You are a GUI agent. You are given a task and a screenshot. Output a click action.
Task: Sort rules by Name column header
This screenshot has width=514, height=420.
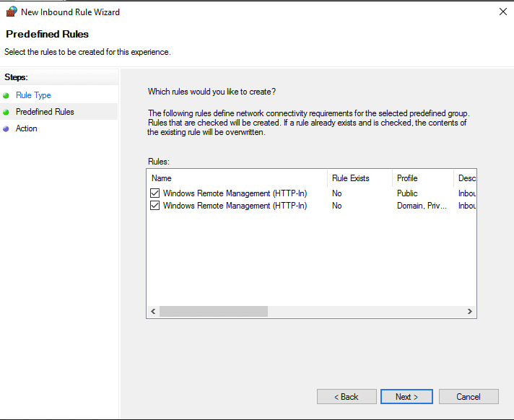pos(237,178)
